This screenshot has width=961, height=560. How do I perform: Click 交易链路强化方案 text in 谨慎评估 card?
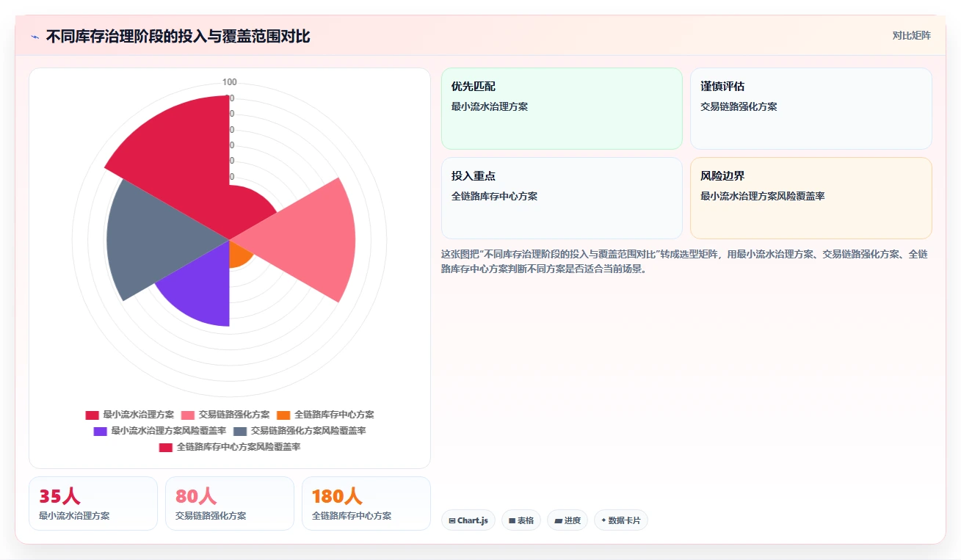pyautogui.click(x=739, y=106)
